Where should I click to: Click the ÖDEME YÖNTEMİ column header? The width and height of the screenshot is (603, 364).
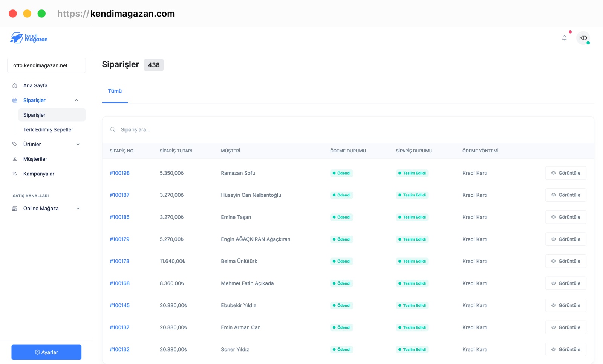click(480, 151)
